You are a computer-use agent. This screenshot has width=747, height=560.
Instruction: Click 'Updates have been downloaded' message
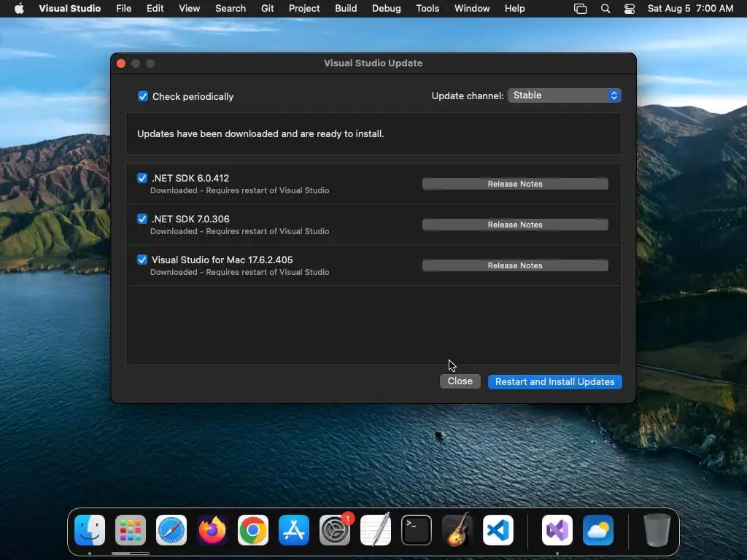[x=260, y=134]
